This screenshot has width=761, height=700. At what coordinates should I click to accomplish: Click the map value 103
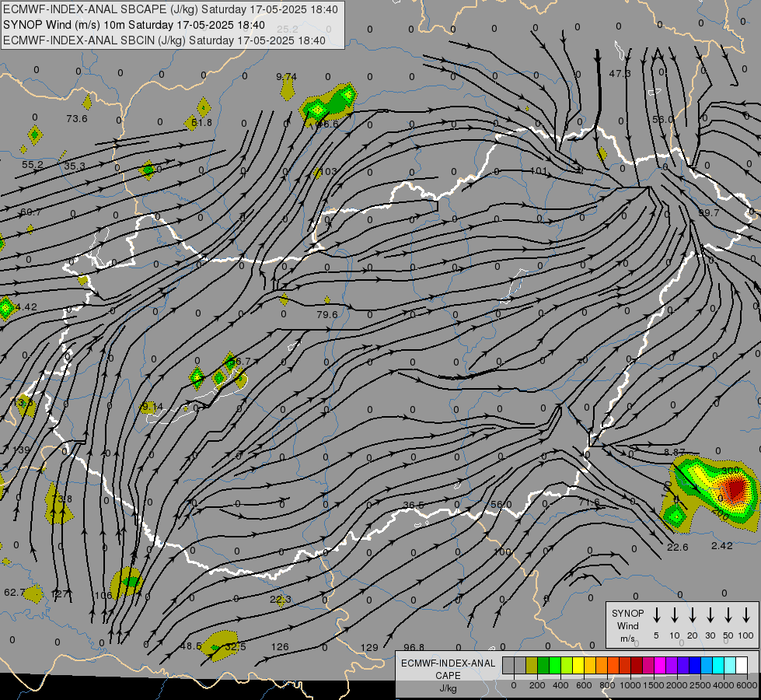click(x=329, y=171)
